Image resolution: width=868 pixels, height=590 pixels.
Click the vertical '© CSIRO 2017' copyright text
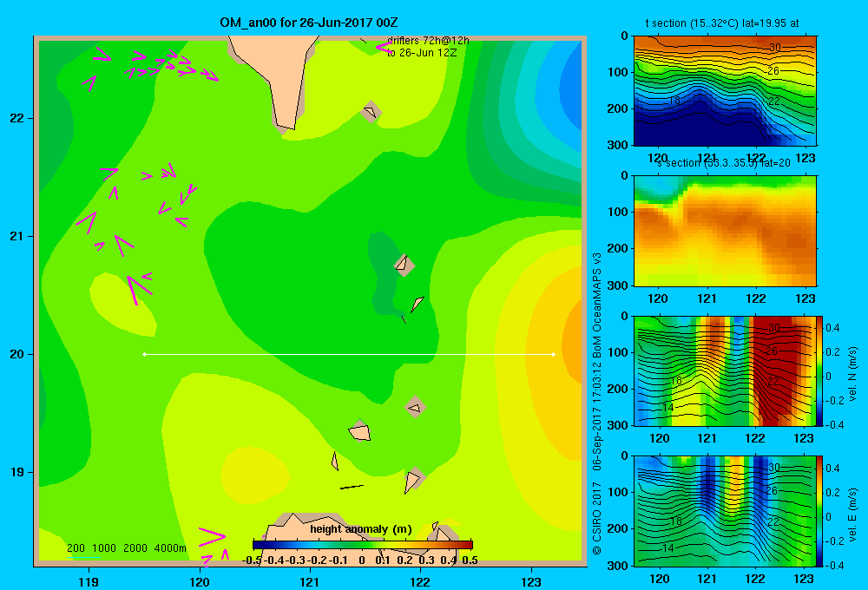[597, 517]
